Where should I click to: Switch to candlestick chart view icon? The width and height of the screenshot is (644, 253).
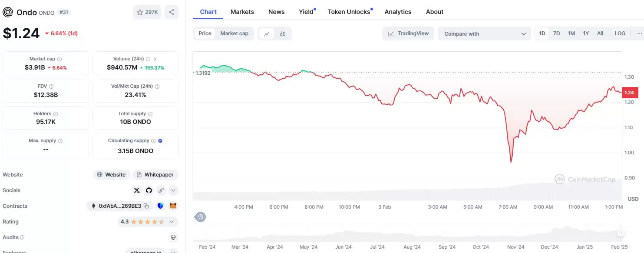[x=283, y=33]
